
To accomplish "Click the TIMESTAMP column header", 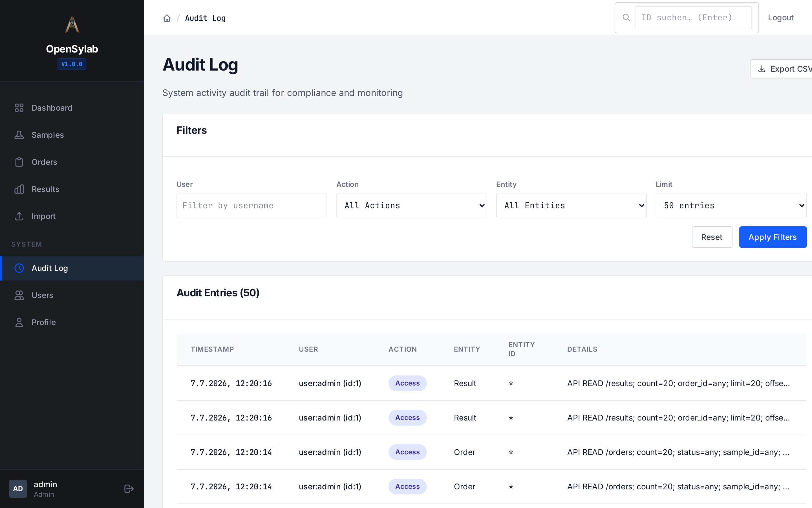I will (212, 349).
